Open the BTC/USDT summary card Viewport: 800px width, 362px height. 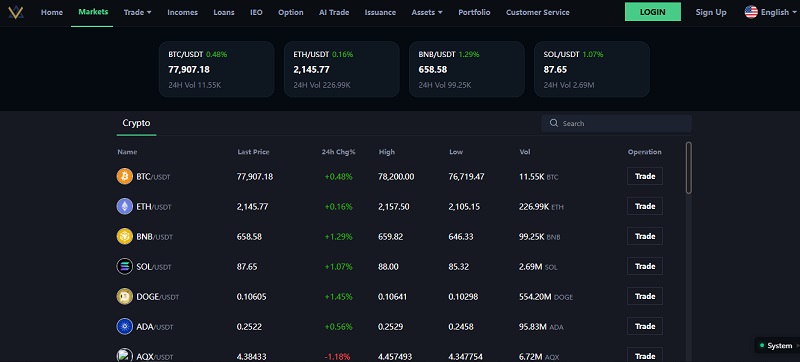click(216, 69)
